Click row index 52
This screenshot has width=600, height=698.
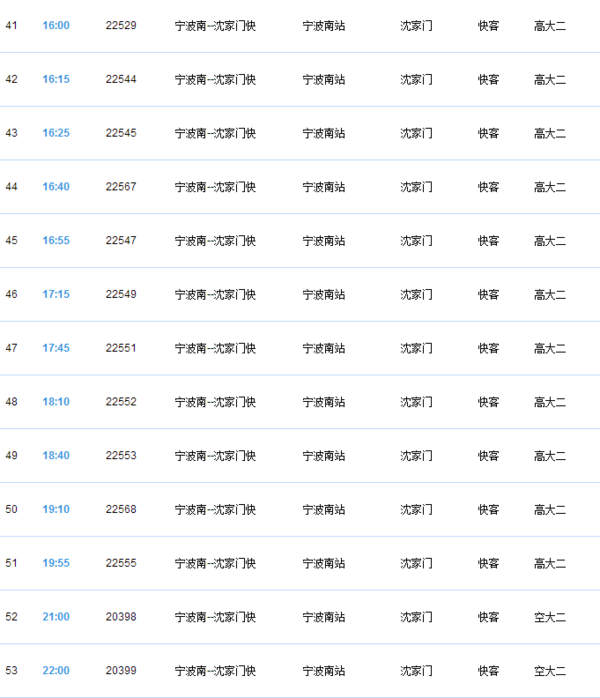click(x=12, y=617)
